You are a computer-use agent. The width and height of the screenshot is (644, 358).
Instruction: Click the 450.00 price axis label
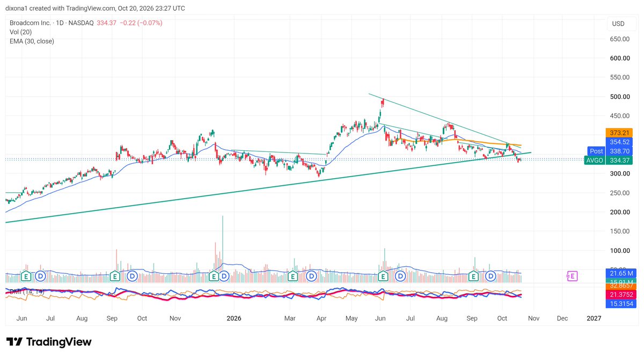619,116
